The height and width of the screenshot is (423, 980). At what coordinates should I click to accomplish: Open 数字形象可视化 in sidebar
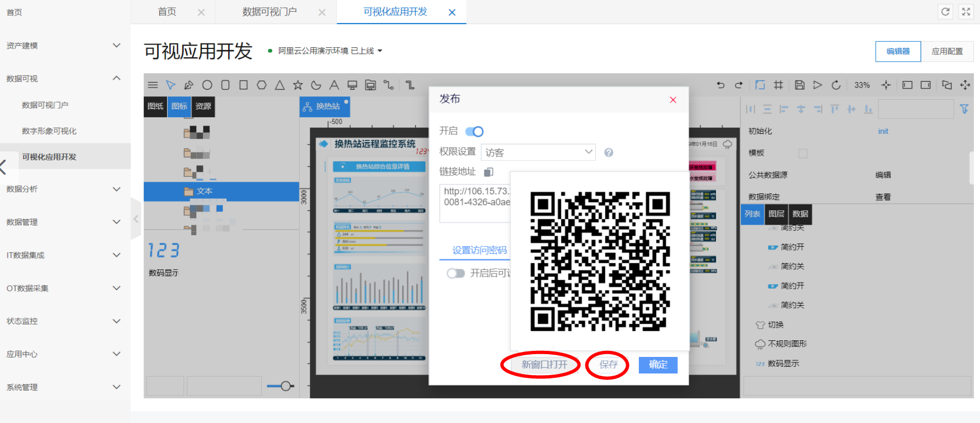pyautogui.click(x=49, y=131)
